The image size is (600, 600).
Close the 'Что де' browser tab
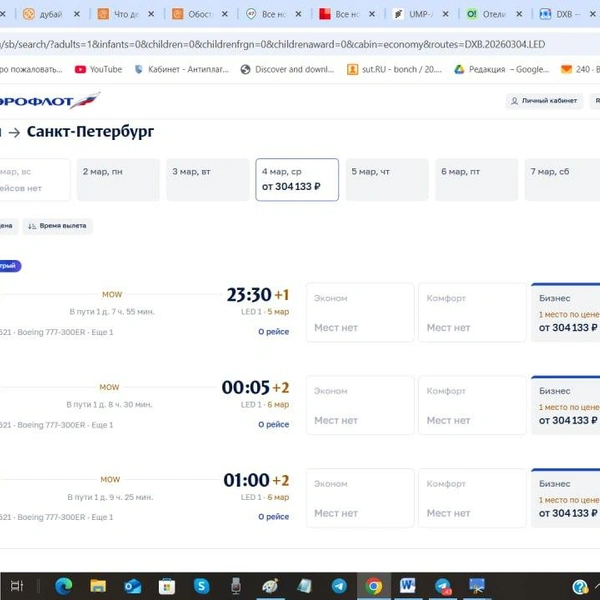pos(151,14)
